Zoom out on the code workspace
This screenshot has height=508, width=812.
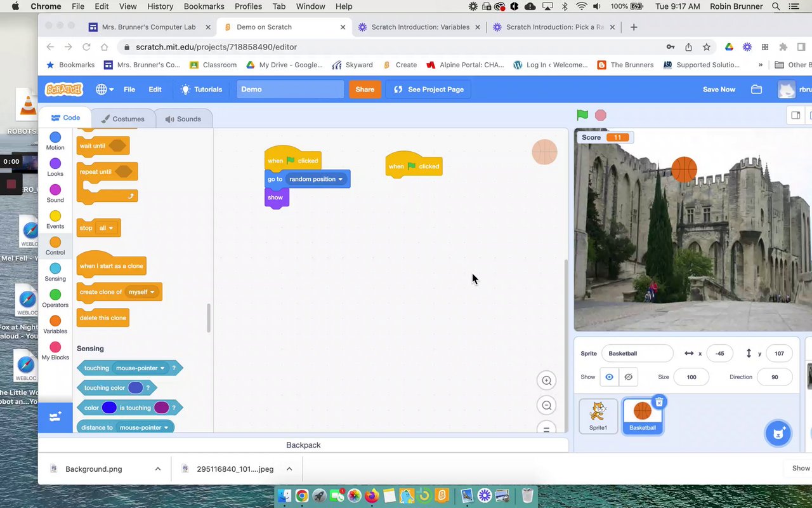[546, 405]
